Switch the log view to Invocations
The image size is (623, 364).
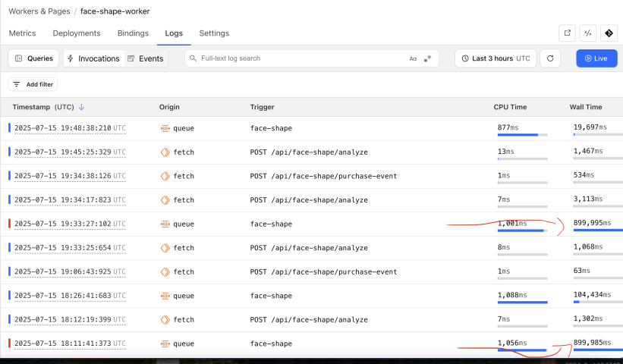tap(93, 58)
